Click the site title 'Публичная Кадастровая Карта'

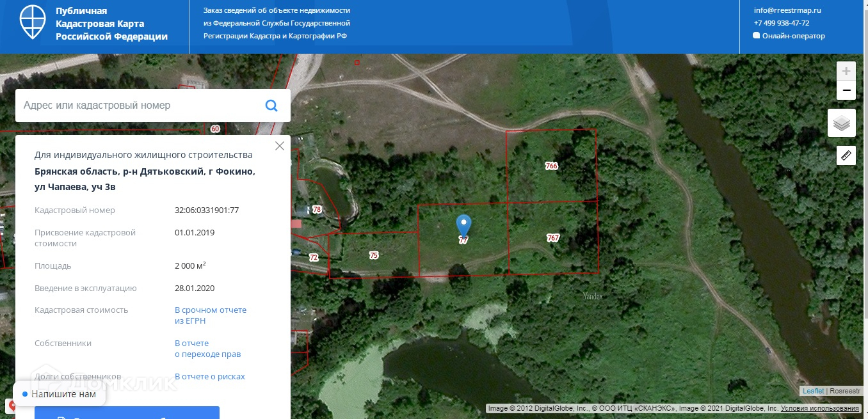(111, 24)
